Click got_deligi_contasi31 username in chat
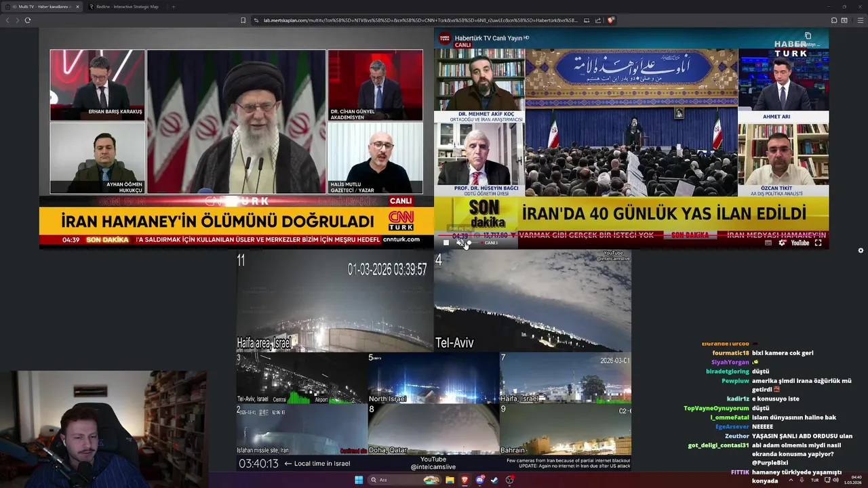This screenshot has width=868, height=488. click(x=718, y=445)
